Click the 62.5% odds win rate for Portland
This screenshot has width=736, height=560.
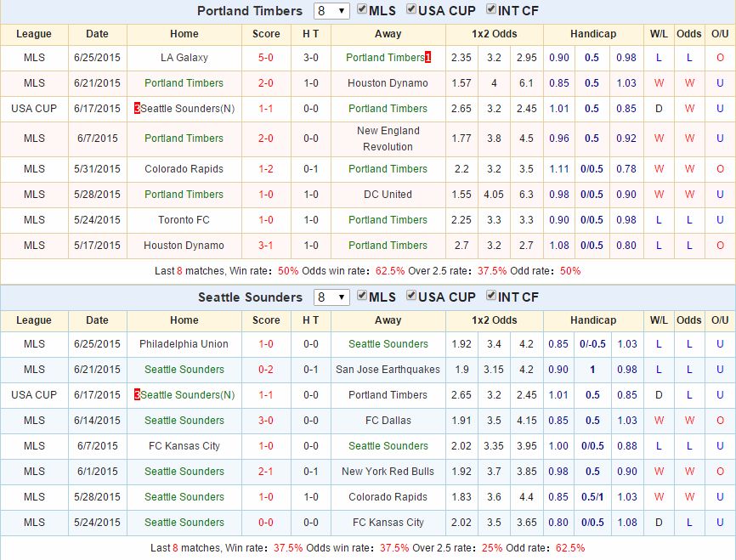pyautogui.click(x=390, y=271)
